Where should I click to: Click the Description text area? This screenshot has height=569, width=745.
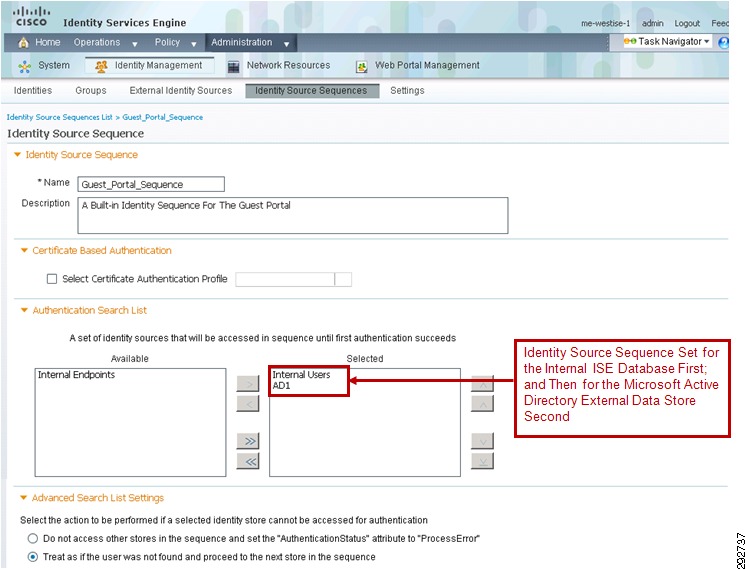[293, 216]
